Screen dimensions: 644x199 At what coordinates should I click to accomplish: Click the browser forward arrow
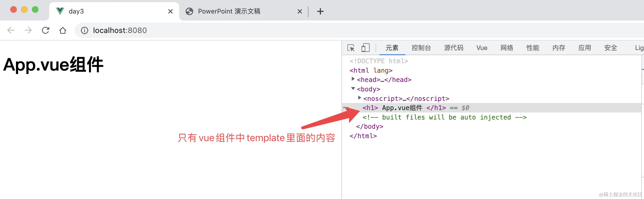tap(28, 30)
